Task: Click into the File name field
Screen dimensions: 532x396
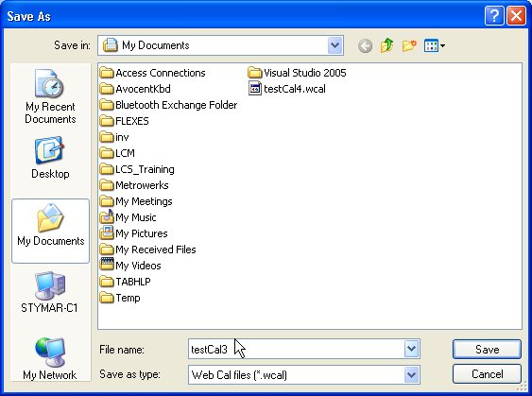Action: 296,349
